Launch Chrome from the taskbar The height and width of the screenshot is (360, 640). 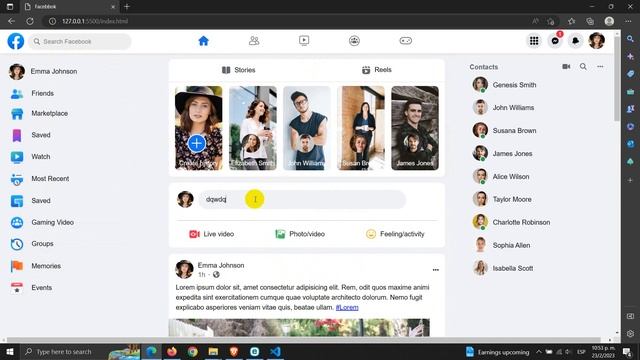click(193, 351)
